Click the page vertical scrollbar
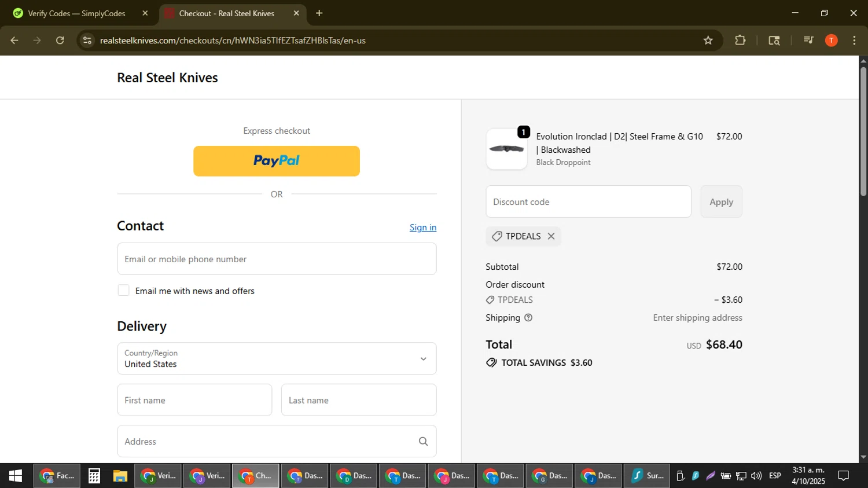This screenshot has height=488, width=868. coord(863,131)
